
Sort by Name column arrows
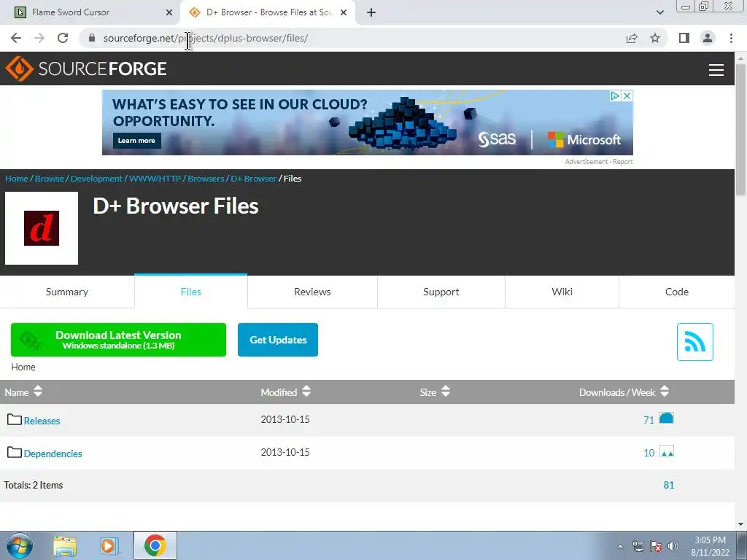coord(38,392)
